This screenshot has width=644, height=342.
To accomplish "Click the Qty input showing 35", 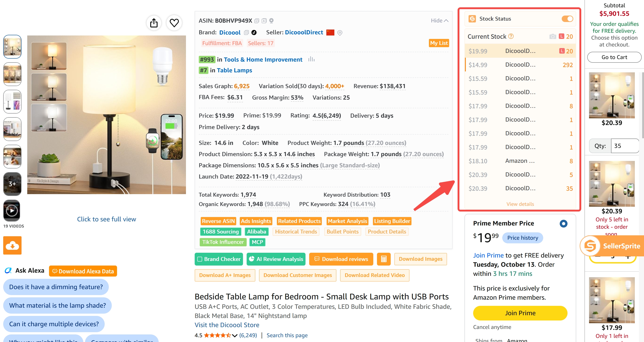I will click(625, 146).
